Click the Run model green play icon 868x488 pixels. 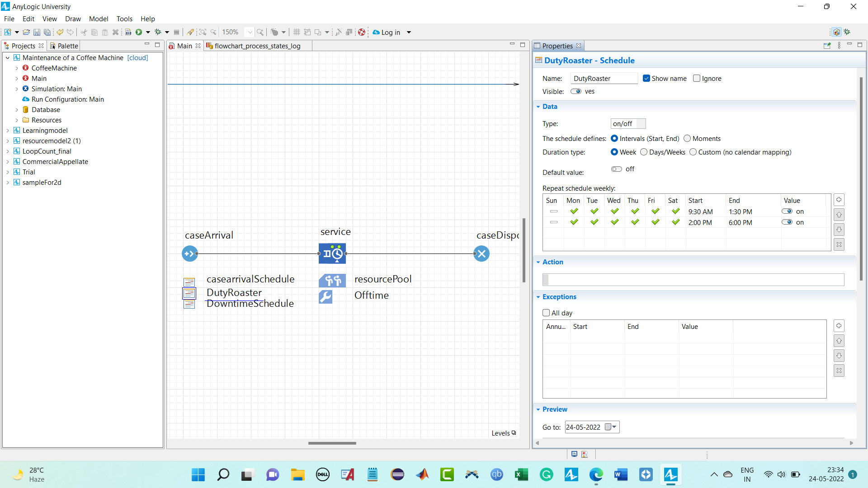139,32
